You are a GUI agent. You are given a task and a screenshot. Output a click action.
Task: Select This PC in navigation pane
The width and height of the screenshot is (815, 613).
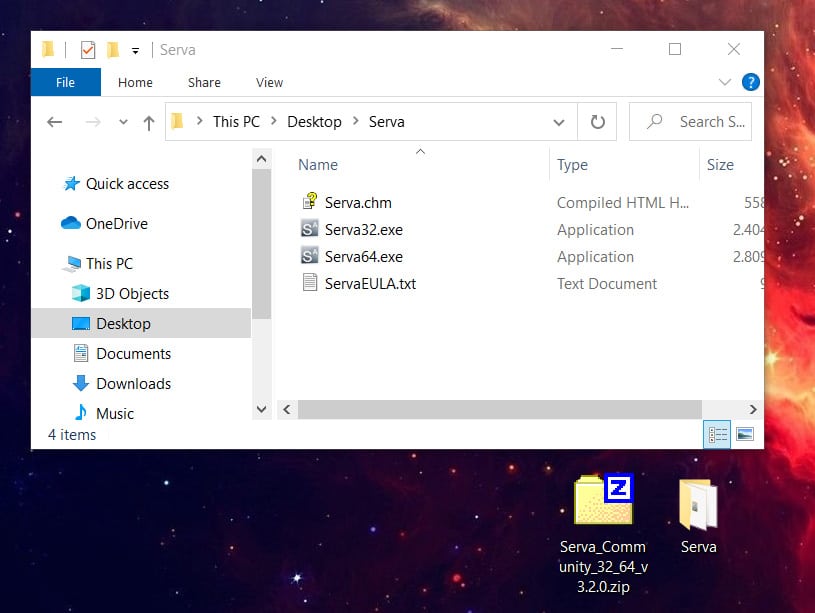[x=109, y=264]
